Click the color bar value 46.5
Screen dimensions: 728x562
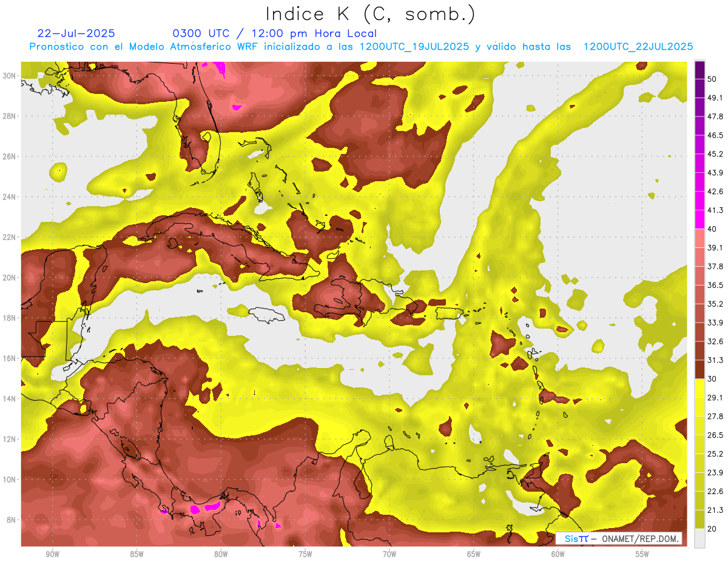pos(715,135)
